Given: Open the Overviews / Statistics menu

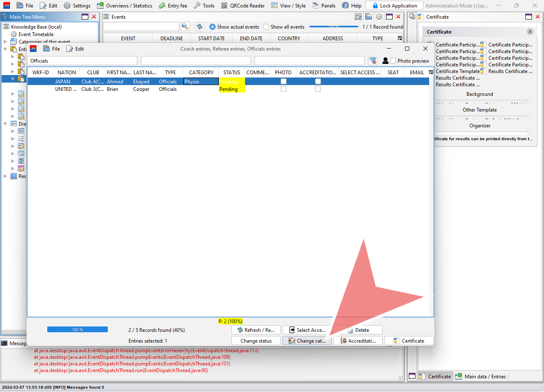Looking at the screenshot, I should [x=124, y=6].
